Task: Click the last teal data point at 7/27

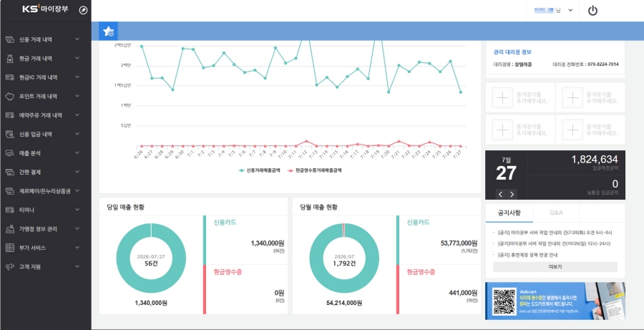Action: point(460,92)
